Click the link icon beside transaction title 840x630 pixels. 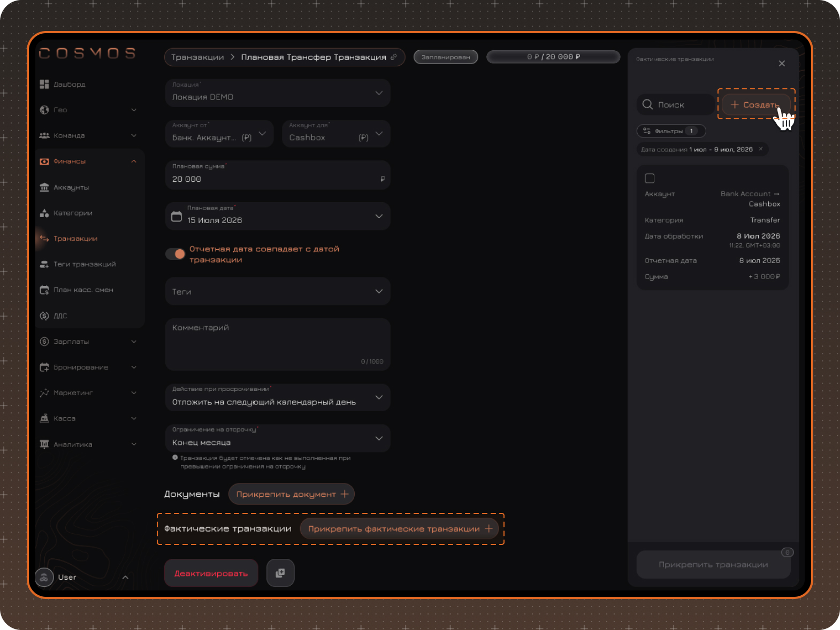[394, 57]
